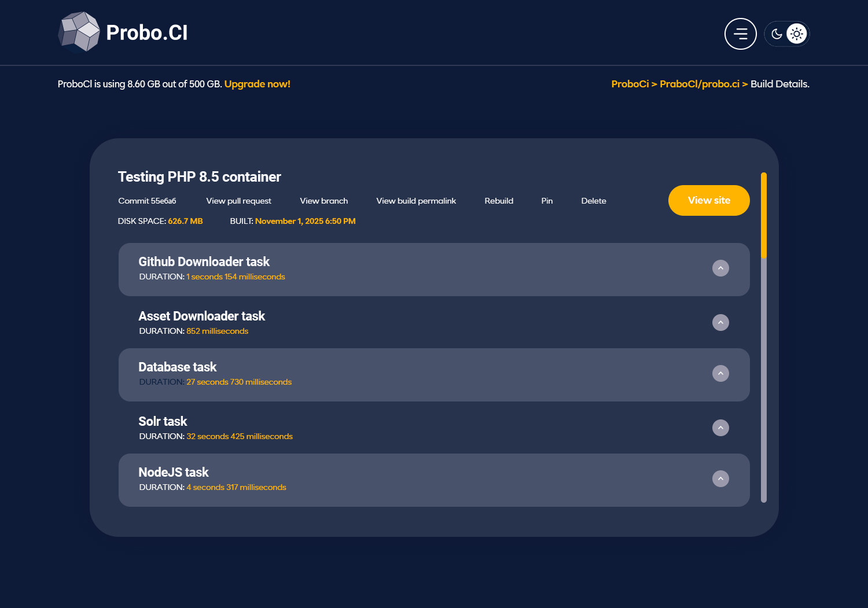This screenshot has width=868, height=608.
Task: Click the Github Downloader task title
Action: [204, 262]
